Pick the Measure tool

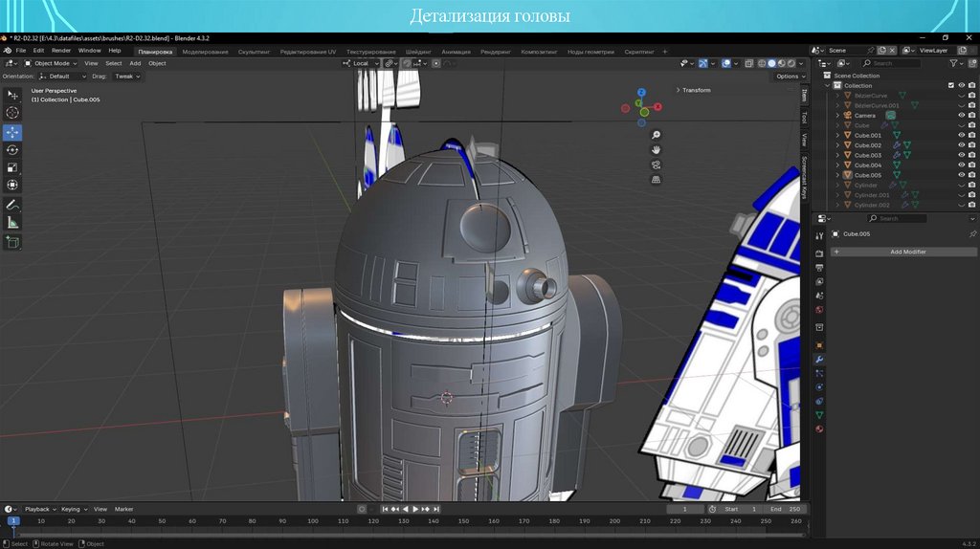click(12, 223)
